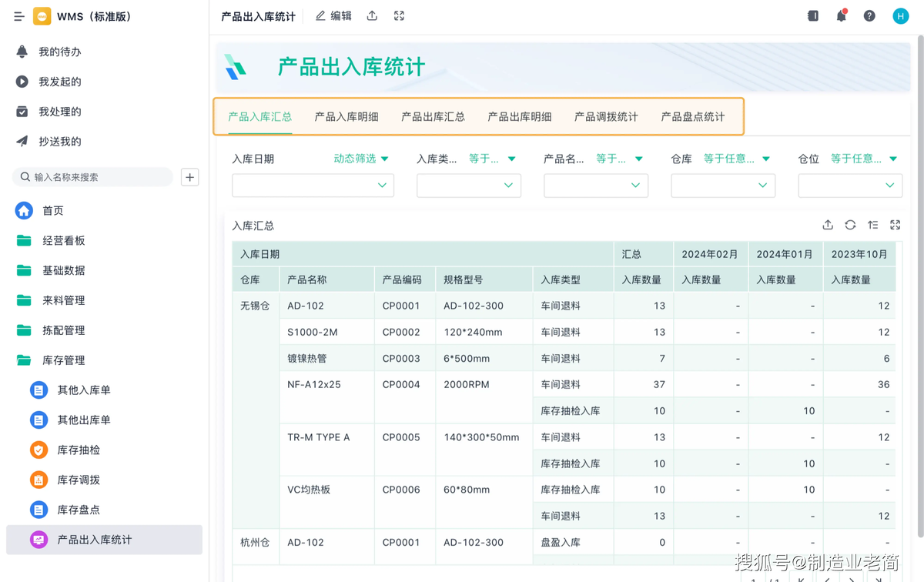Collapse the sidebar with the hamburger icon

19,16
